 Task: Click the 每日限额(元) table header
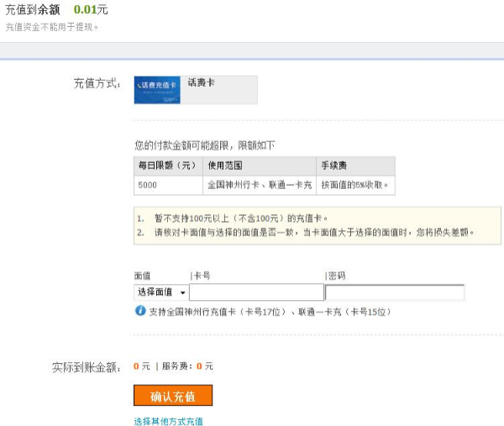tap(167, 166)
